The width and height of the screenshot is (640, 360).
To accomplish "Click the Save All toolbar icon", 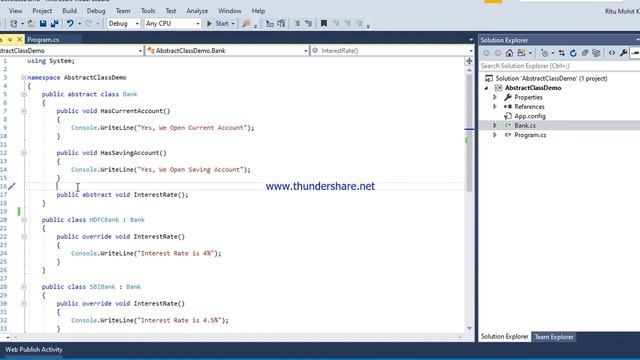I will [x=54, y=24].
